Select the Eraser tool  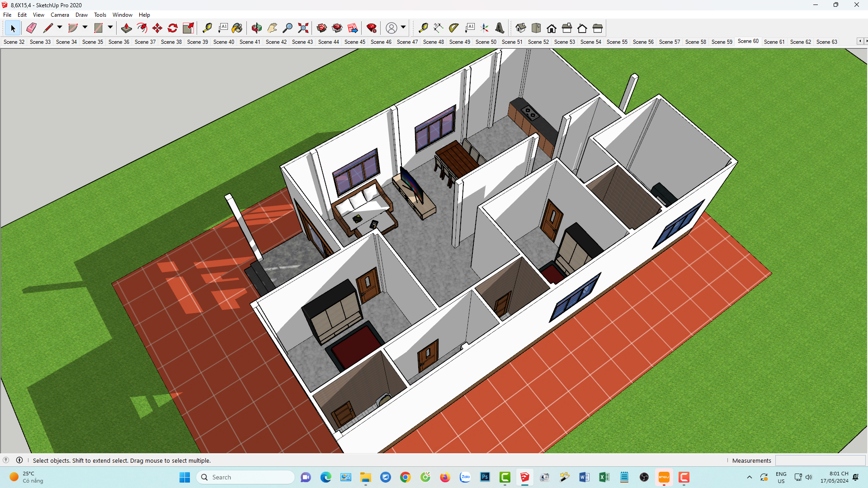click(x=31, y=28)
